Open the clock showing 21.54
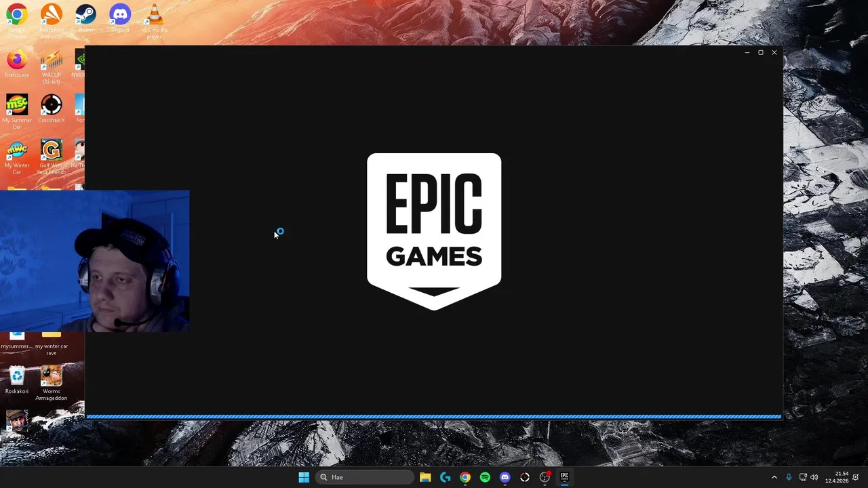The height and width of the screenshot is (488, 868). point(837,477)
